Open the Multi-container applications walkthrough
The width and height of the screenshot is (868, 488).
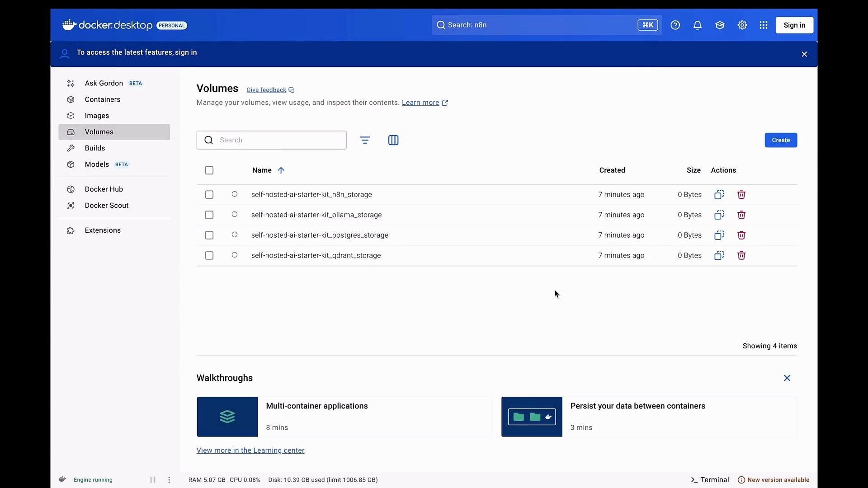(x=344, y=417)
